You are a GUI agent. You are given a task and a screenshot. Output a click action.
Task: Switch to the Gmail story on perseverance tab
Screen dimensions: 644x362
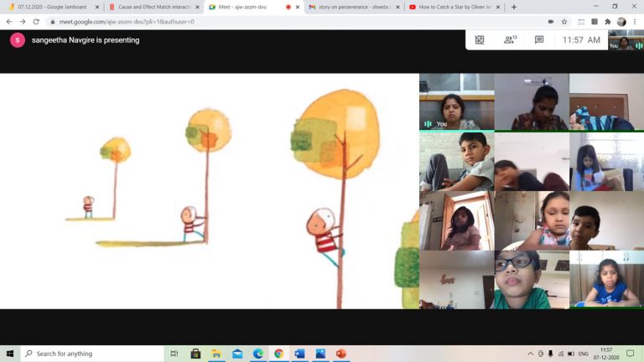click(354, 7)
